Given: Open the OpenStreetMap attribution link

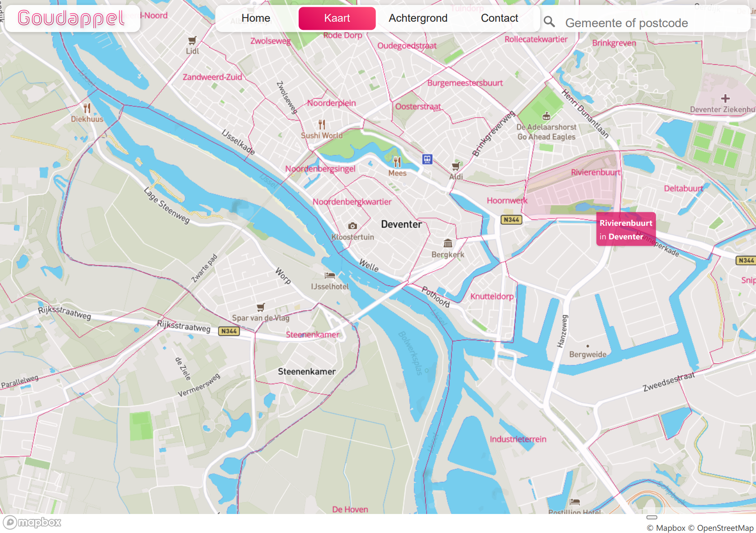Looking at the screenshot, I should click(725, 528).
